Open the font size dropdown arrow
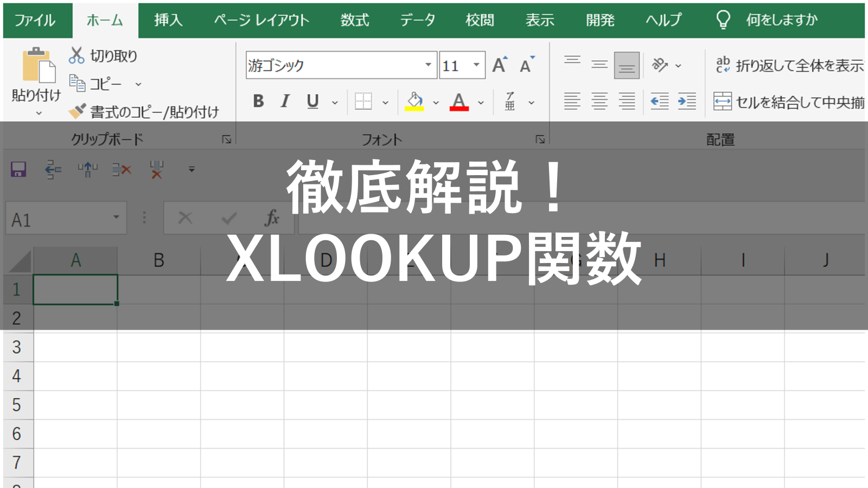Screen dimensions: 868x488 click(476, 65)
